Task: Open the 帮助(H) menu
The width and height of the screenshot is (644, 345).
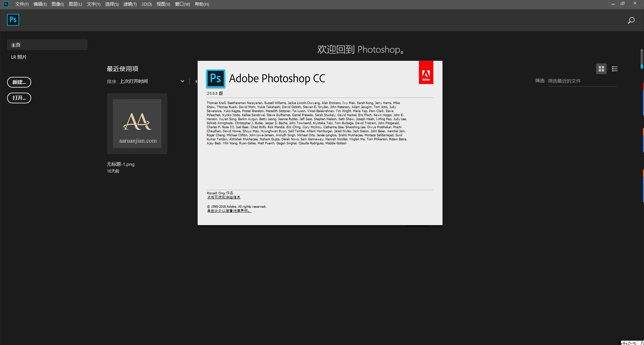Action: point(202,4)
